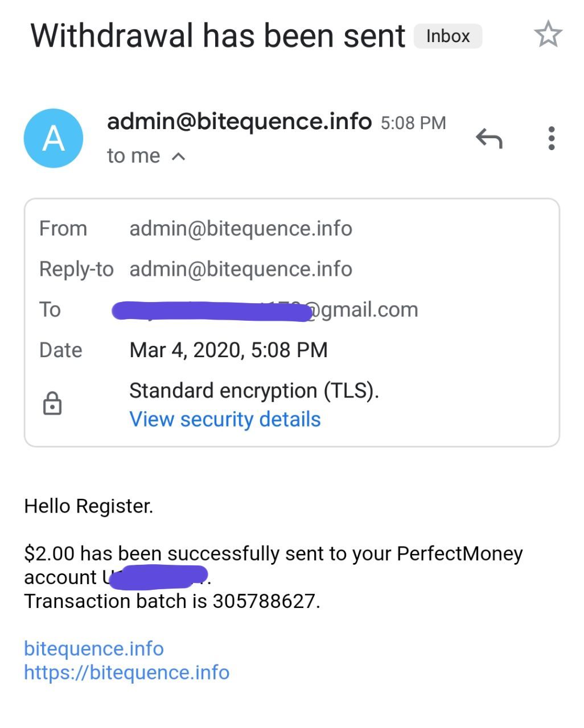Open the three-dot more options menu
This screenshot has width=584, height=728.
(551, 138)
